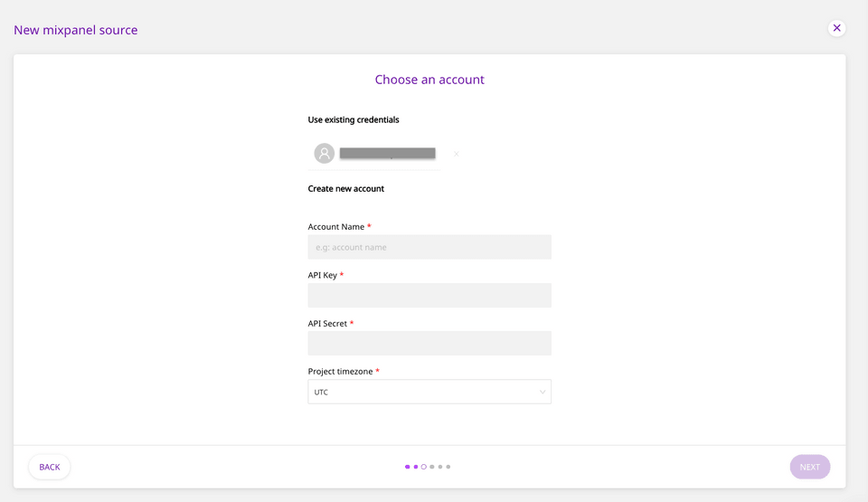The image size is (868, 502).
Task: Click the 'Project timezone' field label
Action: point(340,371)
